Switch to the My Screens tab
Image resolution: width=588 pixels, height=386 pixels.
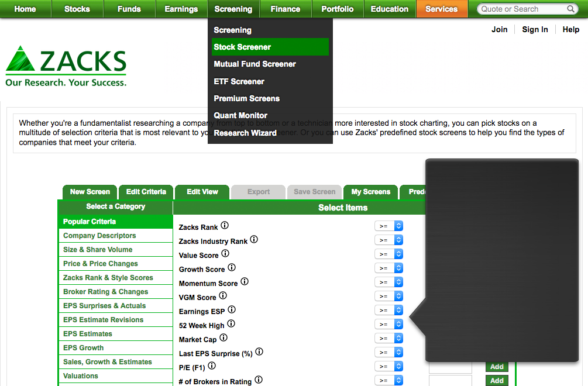(370, 192)
